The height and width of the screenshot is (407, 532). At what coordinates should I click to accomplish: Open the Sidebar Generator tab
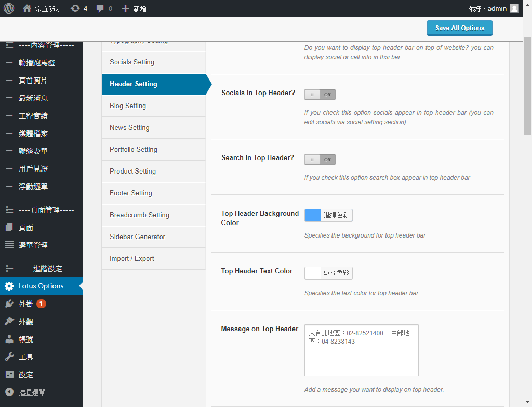[x=153, y=237]
